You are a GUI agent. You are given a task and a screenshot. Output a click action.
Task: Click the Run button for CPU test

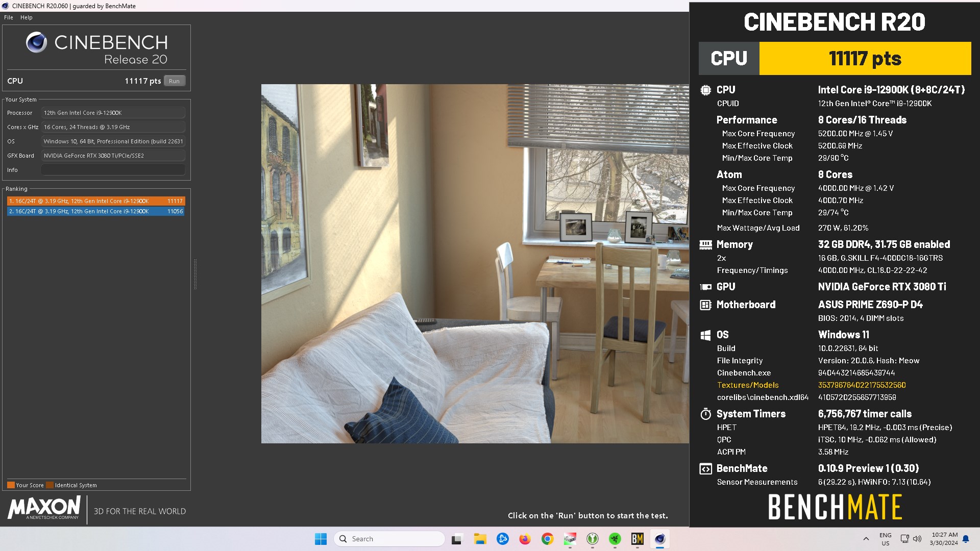[x=174, y=81]
